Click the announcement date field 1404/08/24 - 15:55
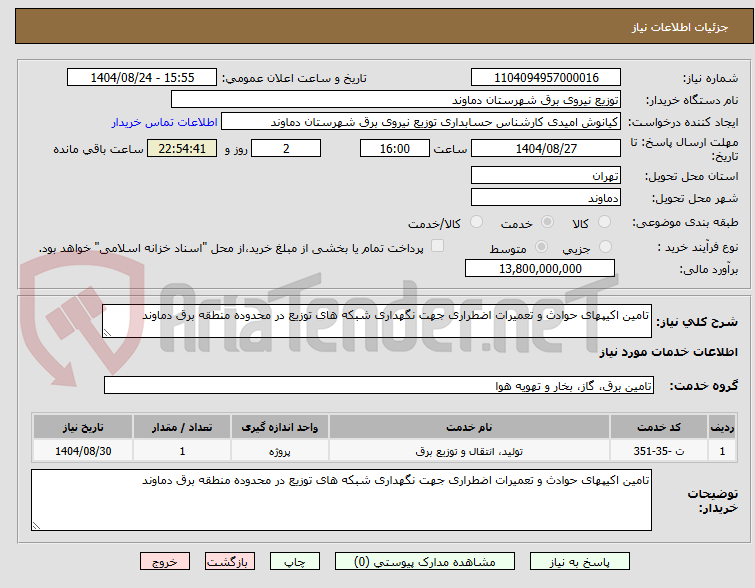 point(142,78)
